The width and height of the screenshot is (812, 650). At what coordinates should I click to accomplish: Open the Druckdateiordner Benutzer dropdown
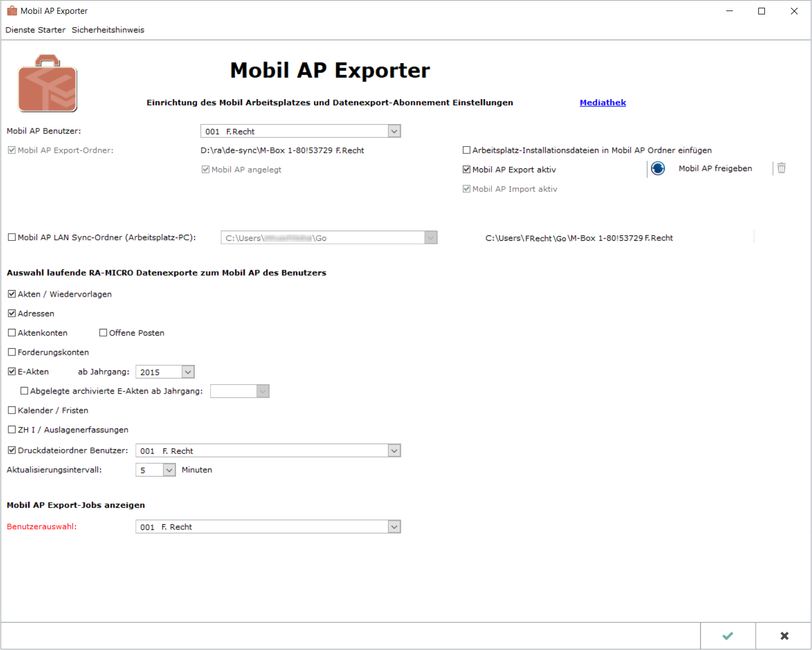coord(394,451)
